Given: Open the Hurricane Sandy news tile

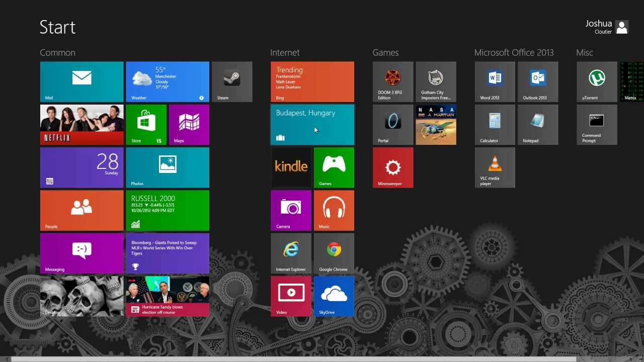Looking at the screenshot, I should 168,296.
